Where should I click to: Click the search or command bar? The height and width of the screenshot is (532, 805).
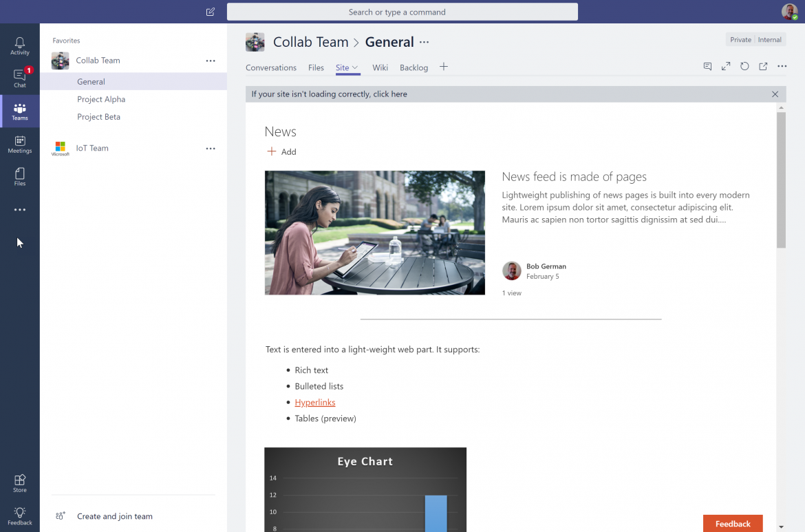point(402,12)
